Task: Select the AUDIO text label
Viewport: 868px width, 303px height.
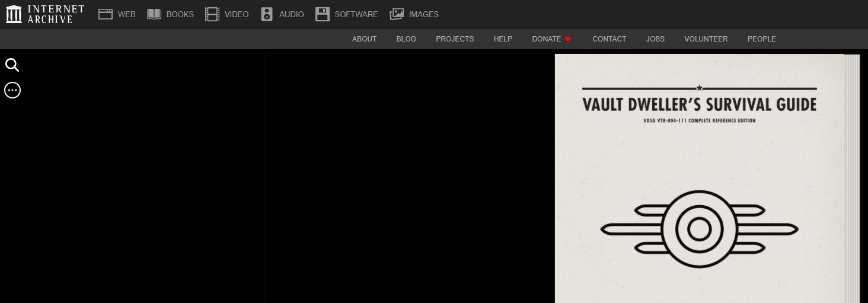Action: [x=292, y=14]
